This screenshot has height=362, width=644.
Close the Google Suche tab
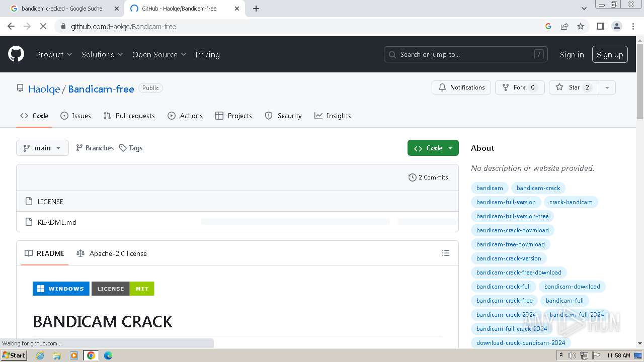116,9
